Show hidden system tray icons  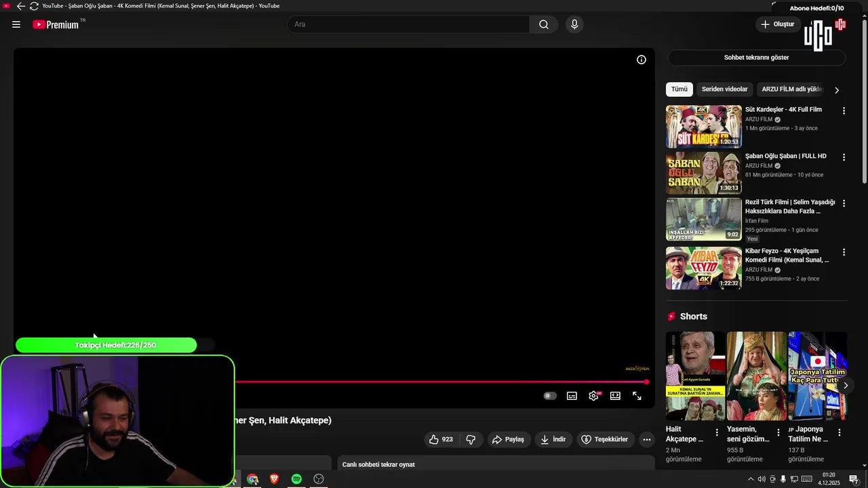750,479
